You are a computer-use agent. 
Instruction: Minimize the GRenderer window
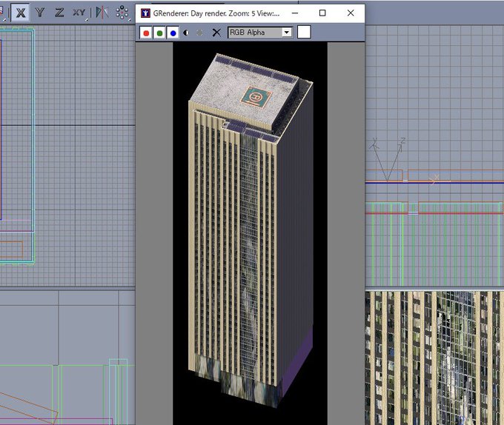pos(295,13)
